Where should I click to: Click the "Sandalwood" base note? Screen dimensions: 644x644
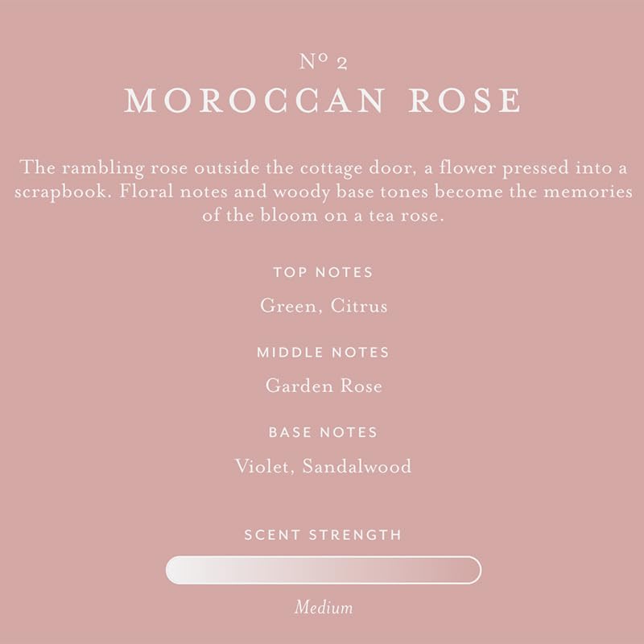[x=357, y=466]
